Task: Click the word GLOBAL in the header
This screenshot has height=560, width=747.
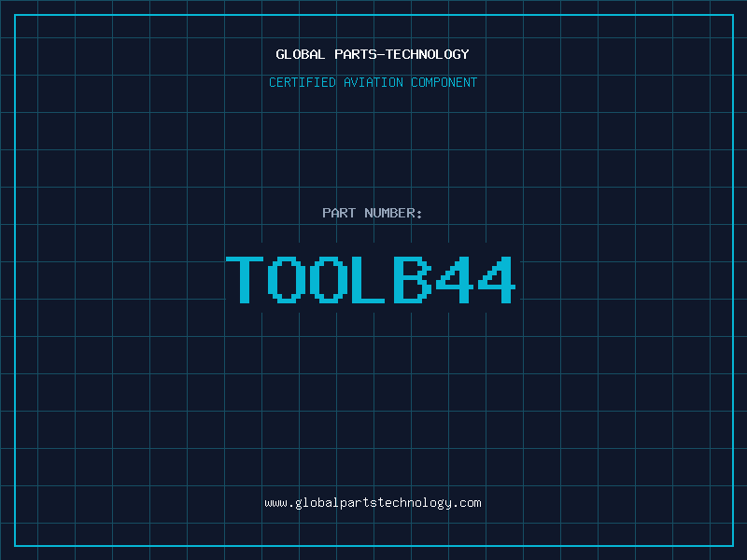Action: [301, 54]
